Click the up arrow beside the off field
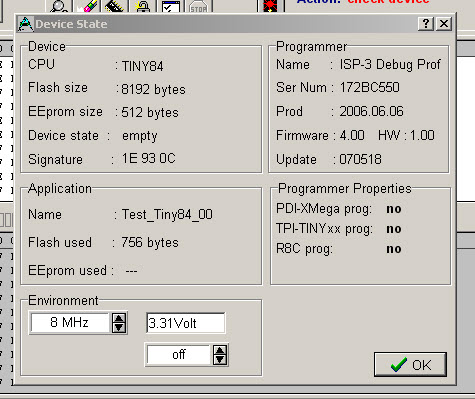Screen dimensions: 475x399 tap(220, 350)
